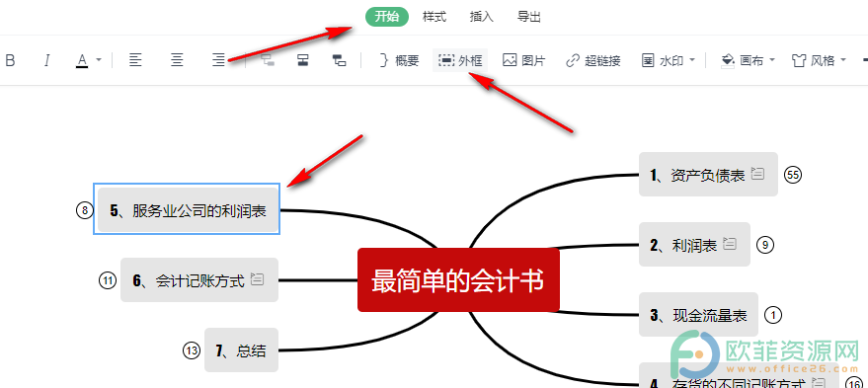Select node 6、会计记账方式
This screenshot has width=868, height=388.
click(x=199, y=280)
